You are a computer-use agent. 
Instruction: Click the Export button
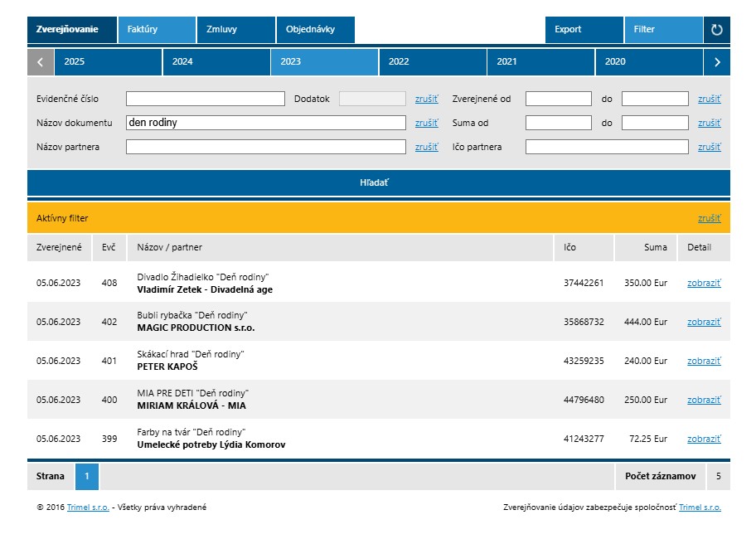pos(584,30)
